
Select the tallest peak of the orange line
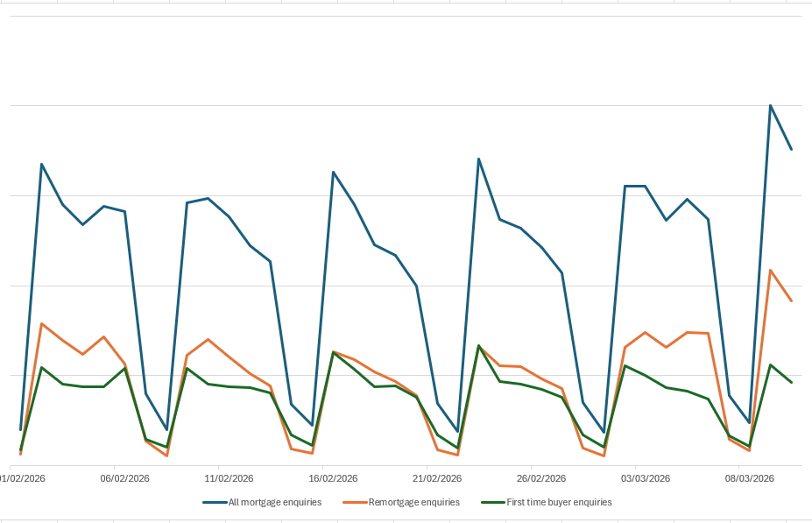pyautogui.click(x=770, y=271)
